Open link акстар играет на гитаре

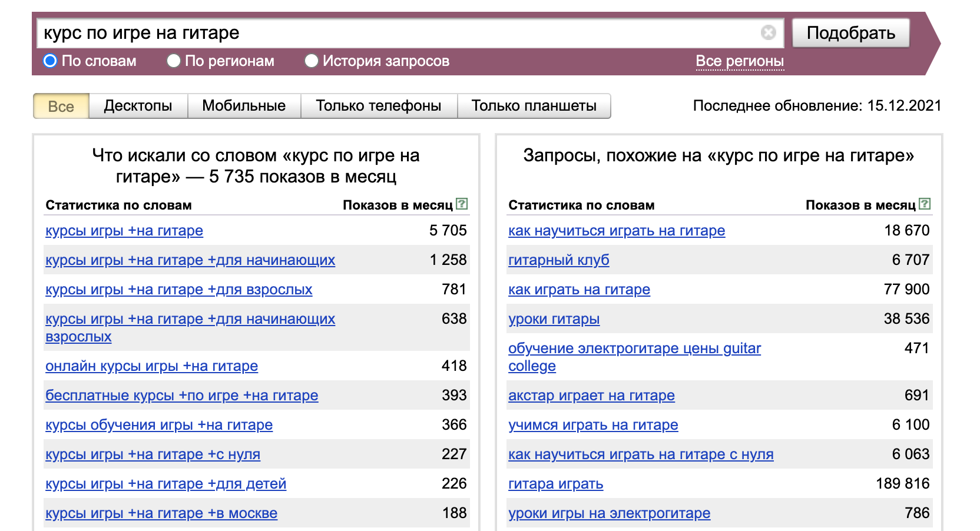pos(592,396)
